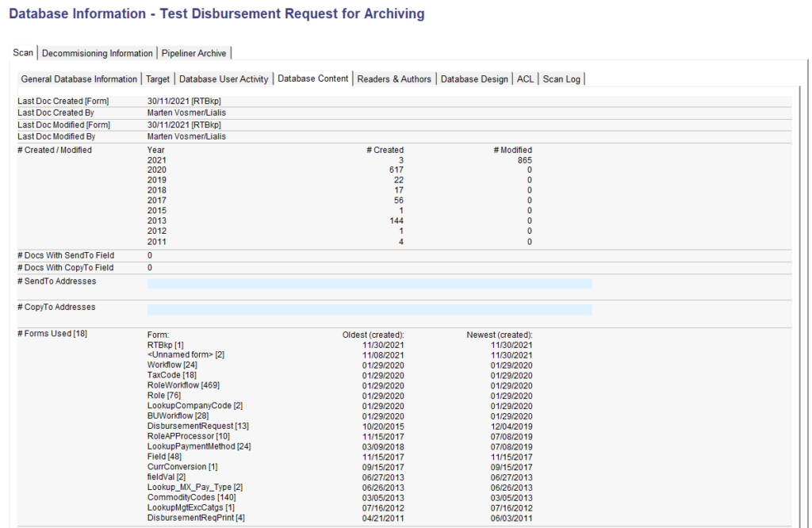This screenshot has width=812, height=528.
Task: Click inside the SendTo Addresses field
Action: point(369,282)
